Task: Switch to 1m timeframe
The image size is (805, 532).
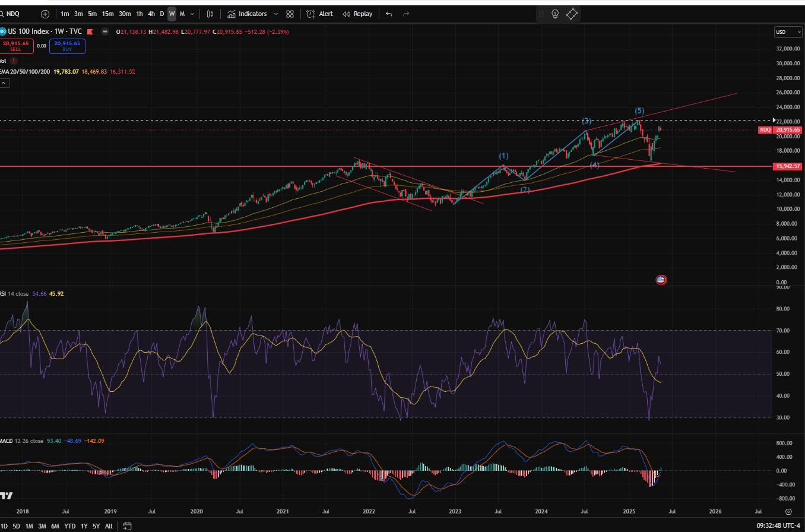Action: (65, 14)
